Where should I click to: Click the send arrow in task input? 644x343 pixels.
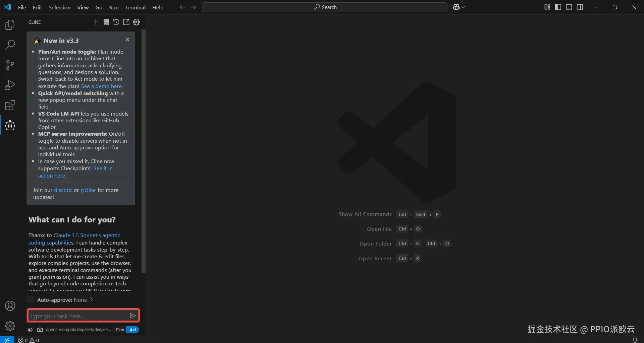click(132, 316)
